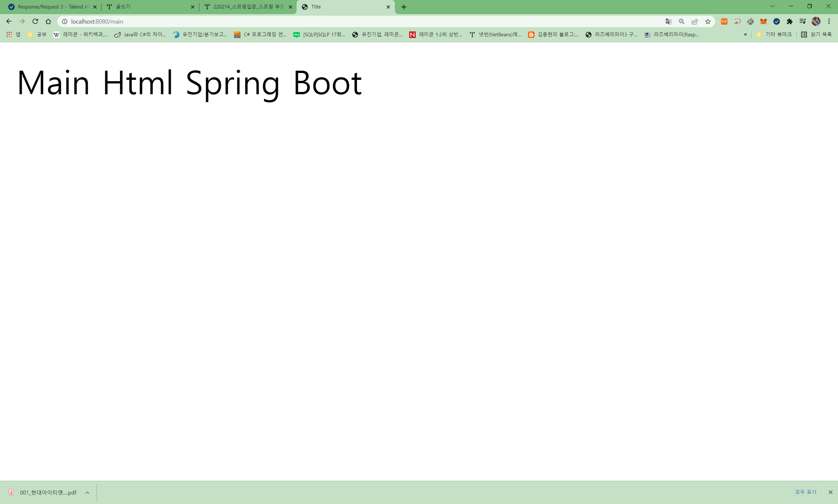View the site information icon beside localhost

click(64, 21)
